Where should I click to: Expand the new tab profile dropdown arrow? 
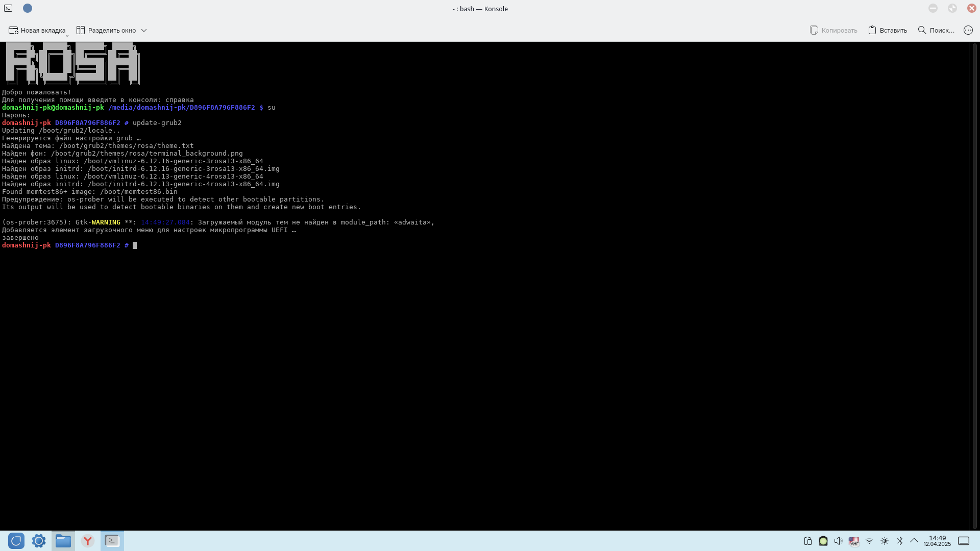pyautogui.click(x=67, y=36)
